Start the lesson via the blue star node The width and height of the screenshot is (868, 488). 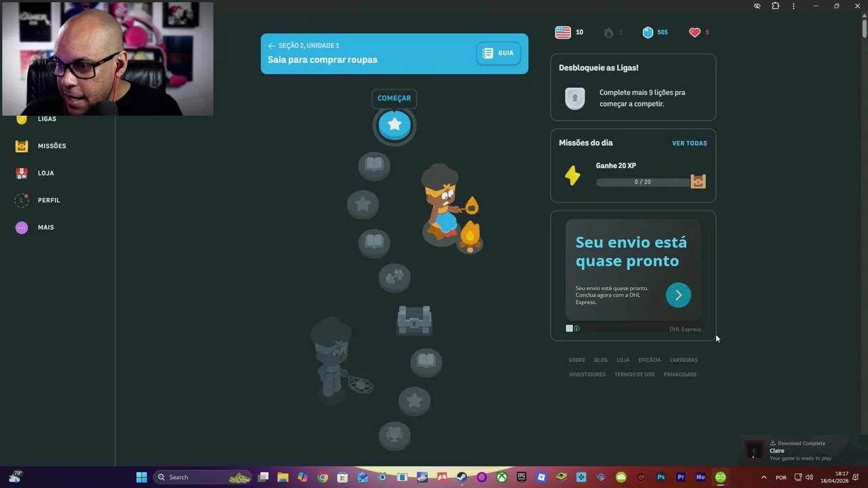click(x=394, y=125)
